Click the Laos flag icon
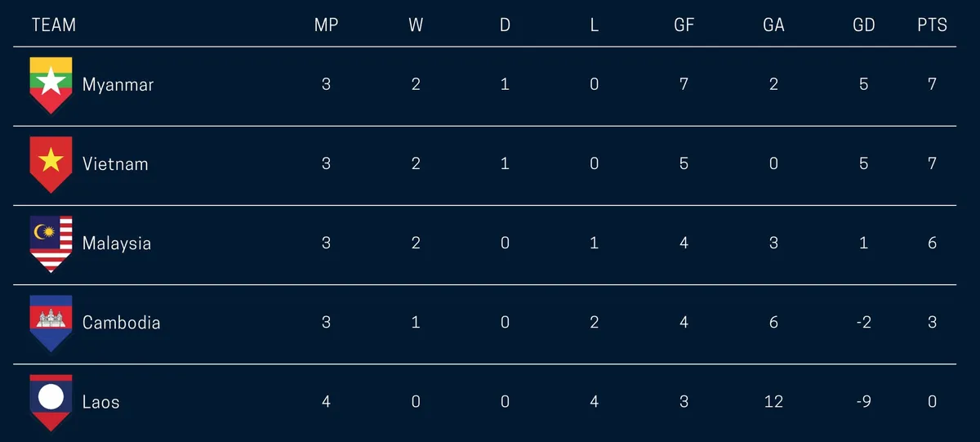Viewport: 980px width, 442px height. pyautogui.click(x=51, y=402)
